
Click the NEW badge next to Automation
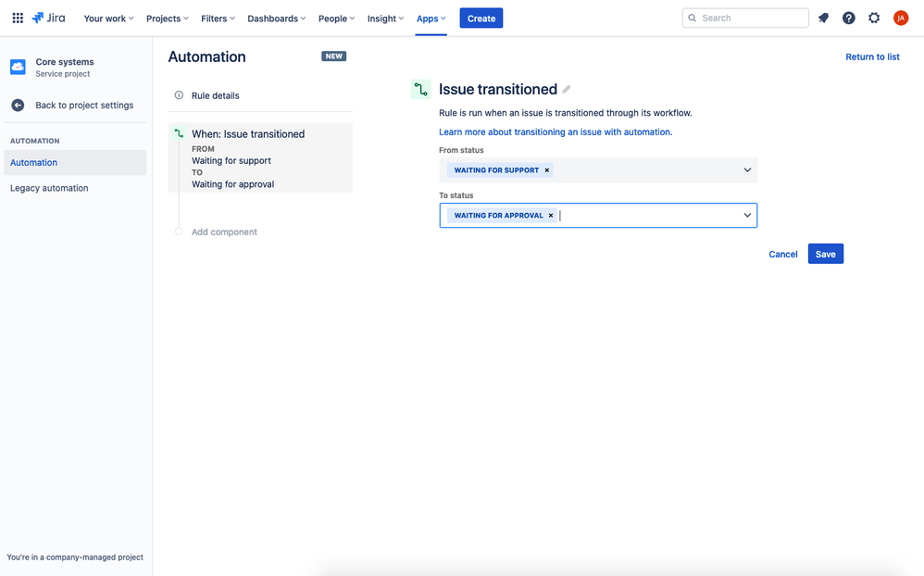[333, 56]
